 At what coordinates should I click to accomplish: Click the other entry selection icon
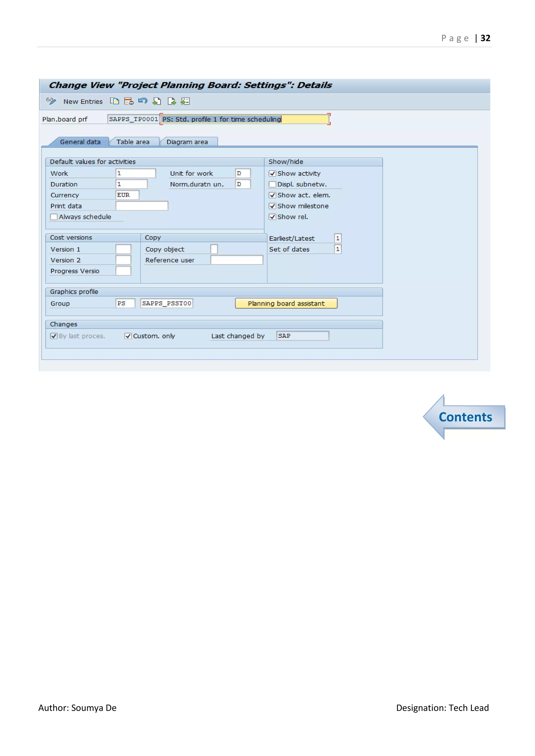[x=185, y=101]
